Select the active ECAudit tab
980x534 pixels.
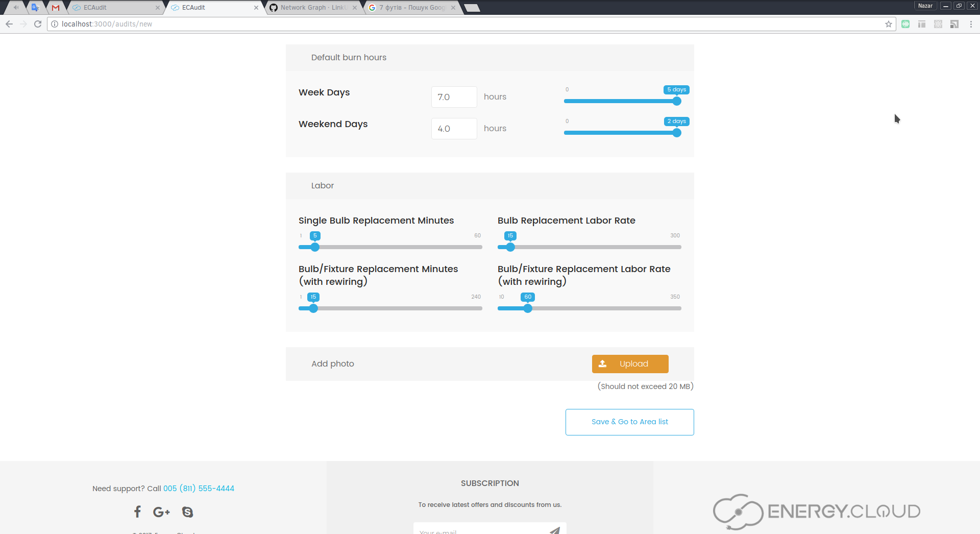[213, 8]
